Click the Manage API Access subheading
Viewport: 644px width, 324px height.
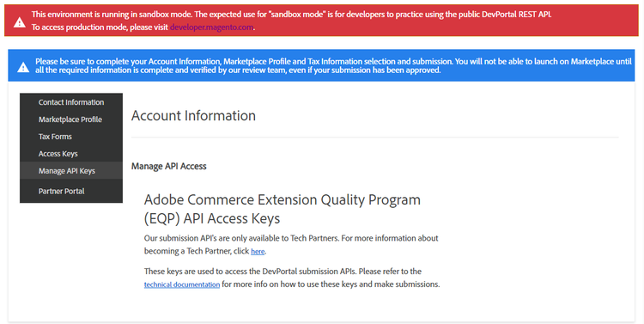(169, 166)
